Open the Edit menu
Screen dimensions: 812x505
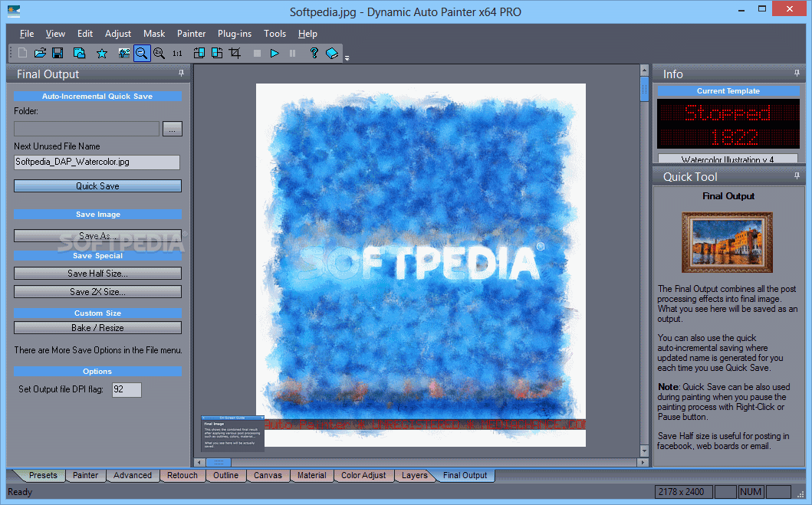pyautogui.click(x=85, y=34)
